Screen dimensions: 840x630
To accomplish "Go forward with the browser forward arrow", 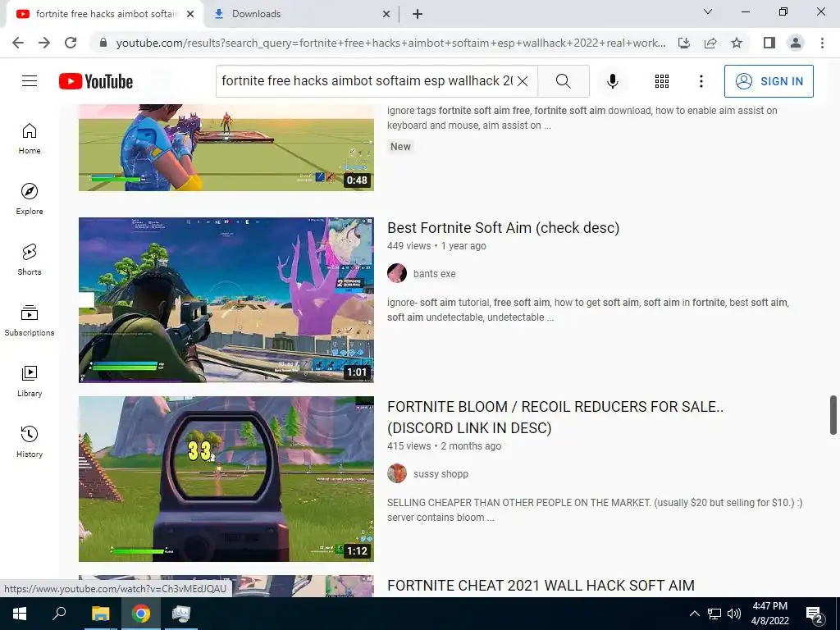I will point(44,43).
